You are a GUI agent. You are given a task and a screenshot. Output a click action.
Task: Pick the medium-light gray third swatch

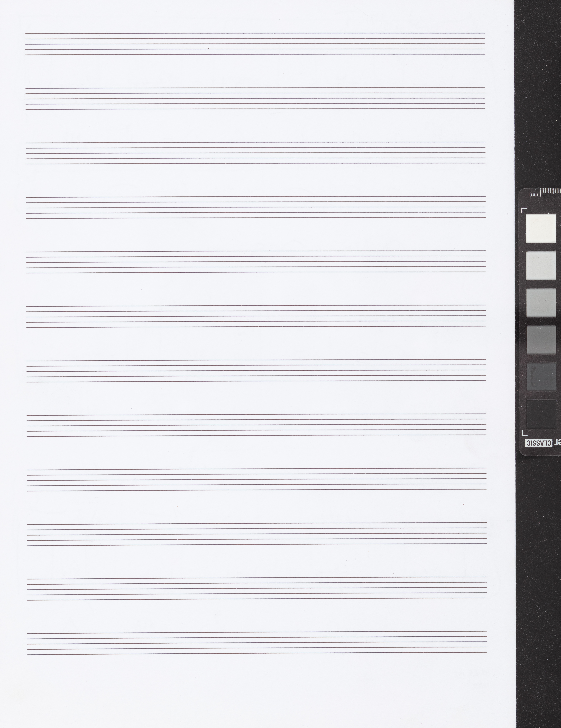541,303
